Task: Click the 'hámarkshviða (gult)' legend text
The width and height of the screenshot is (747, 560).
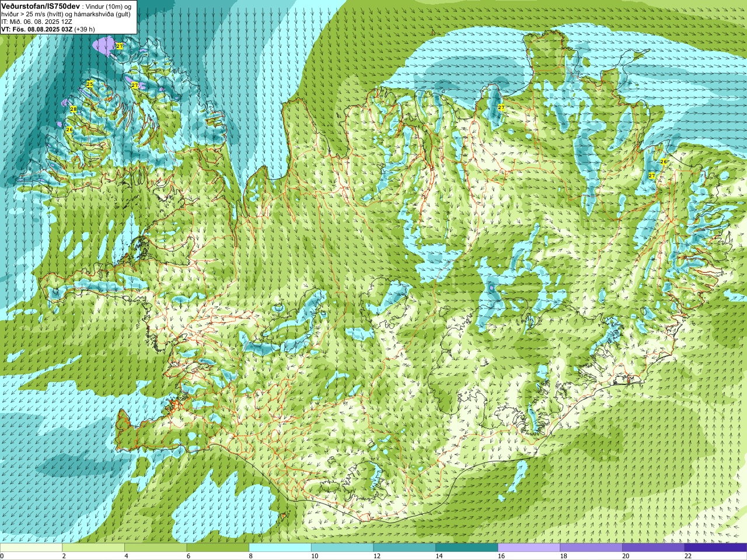Action: pyautogui.click(x=102, y=14)
